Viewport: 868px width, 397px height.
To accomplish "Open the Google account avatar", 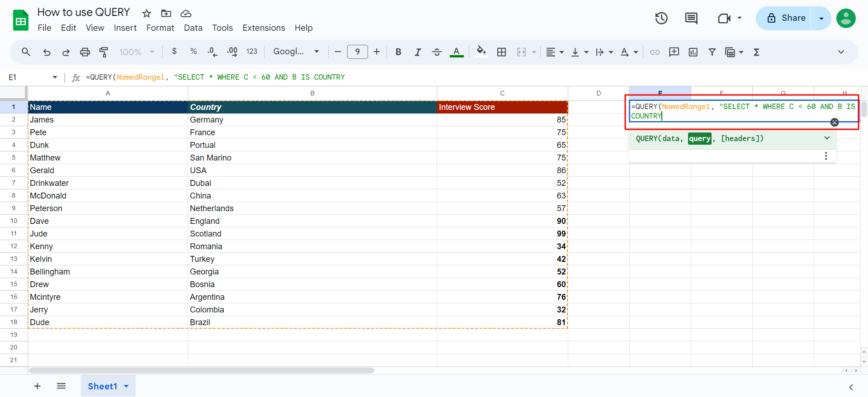I will pyautogui.click(x=846, y=18).
